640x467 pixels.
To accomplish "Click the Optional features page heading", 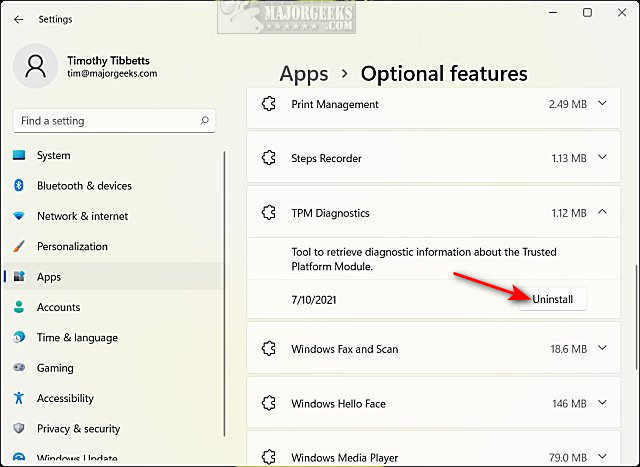I will [x=444, y=74].
